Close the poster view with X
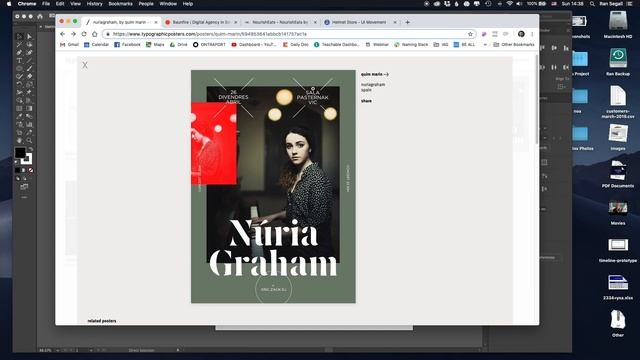The width and height of the screenshot is (640, 360). click(85, 65)
